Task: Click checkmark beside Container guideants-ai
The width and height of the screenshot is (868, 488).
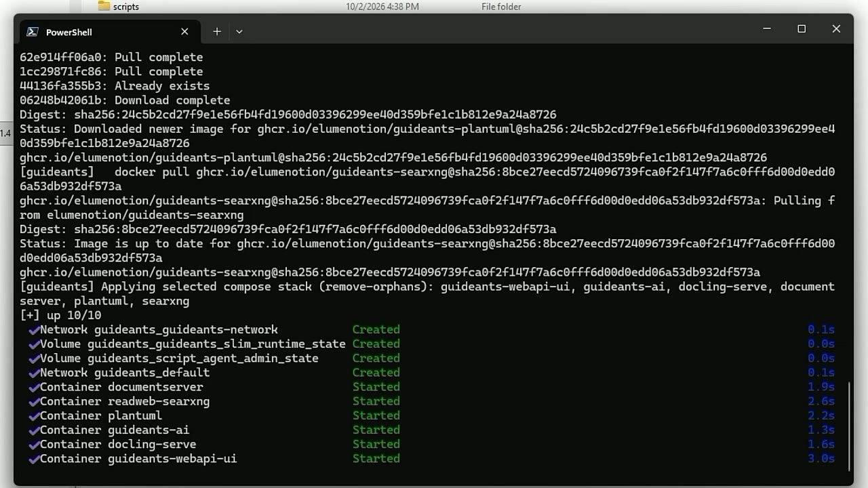Action: (34, 430)
